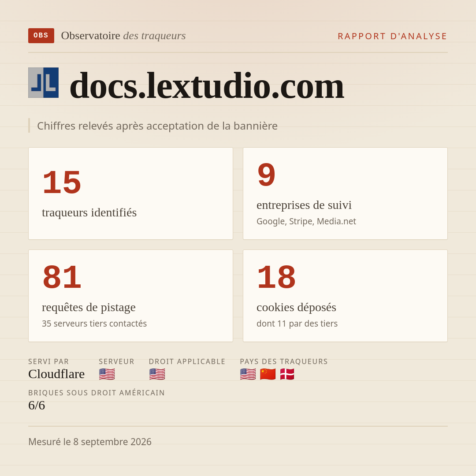The width and height of the screenshot is (476, 476).
Task: Click the number 81 for requêtes de pistage
Action: click(x=62, y=277)
